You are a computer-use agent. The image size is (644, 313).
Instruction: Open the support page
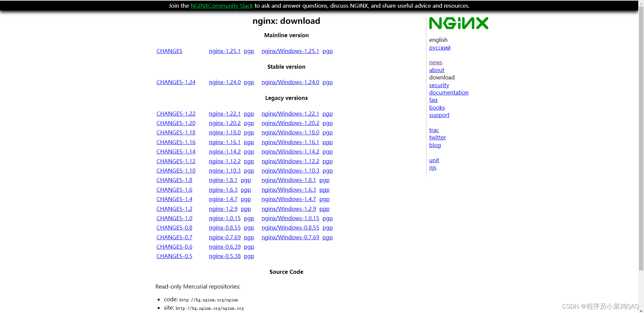tap(439, 115)
